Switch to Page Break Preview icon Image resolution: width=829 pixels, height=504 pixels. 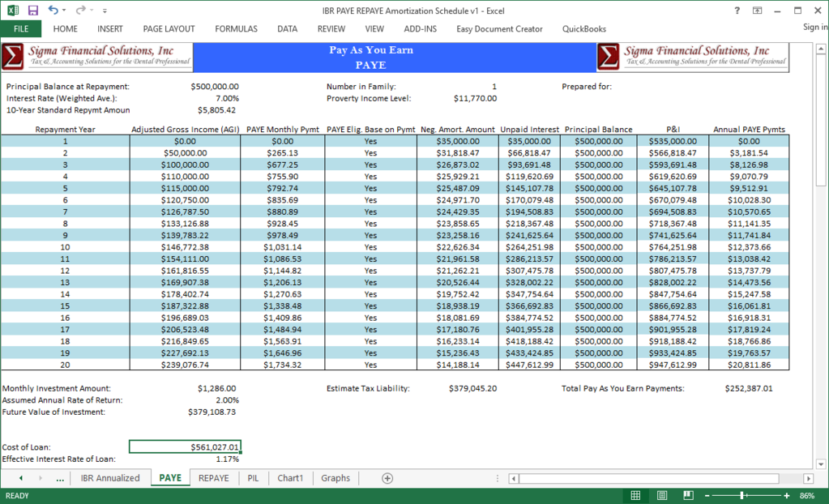click(688, 496)
